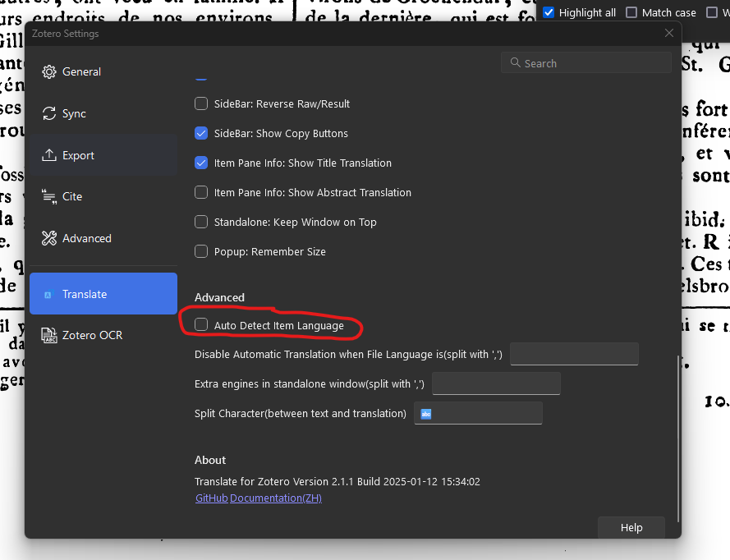Click the Cite quotation icon

point(49,196)
